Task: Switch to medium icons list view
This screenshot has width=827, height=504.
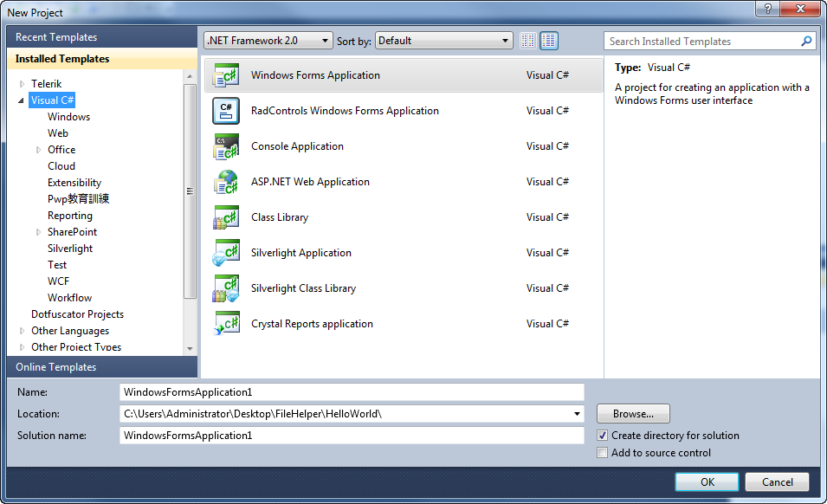Action: point(548,41)
